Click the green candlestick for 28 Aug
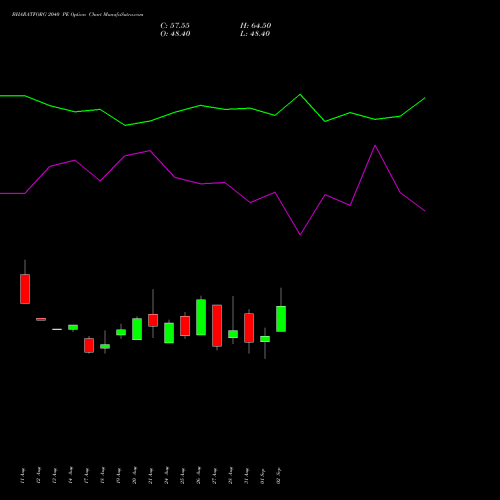Image resolution: width=500 pixels, height=500 pixels. click(x=233, y=334)
